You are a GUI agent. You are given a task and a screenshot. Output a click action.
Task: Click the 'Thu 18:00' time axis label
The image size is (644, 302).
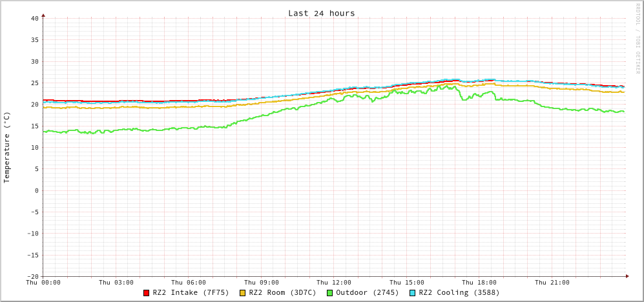pos(479,282)
